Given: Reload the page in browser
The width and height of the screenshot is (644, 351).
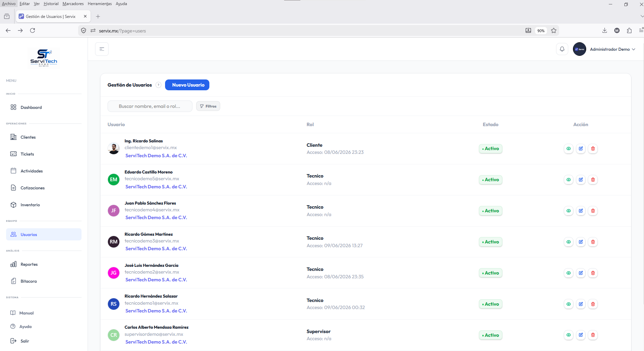Looking at the screenshot, I should coord(32,30).
